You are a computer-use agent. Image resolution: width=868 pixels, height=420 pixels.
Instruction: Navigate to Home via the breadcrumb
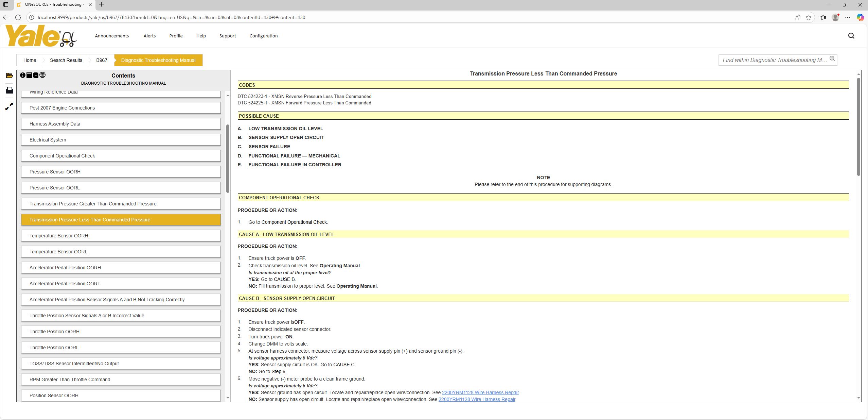[29, 60]
